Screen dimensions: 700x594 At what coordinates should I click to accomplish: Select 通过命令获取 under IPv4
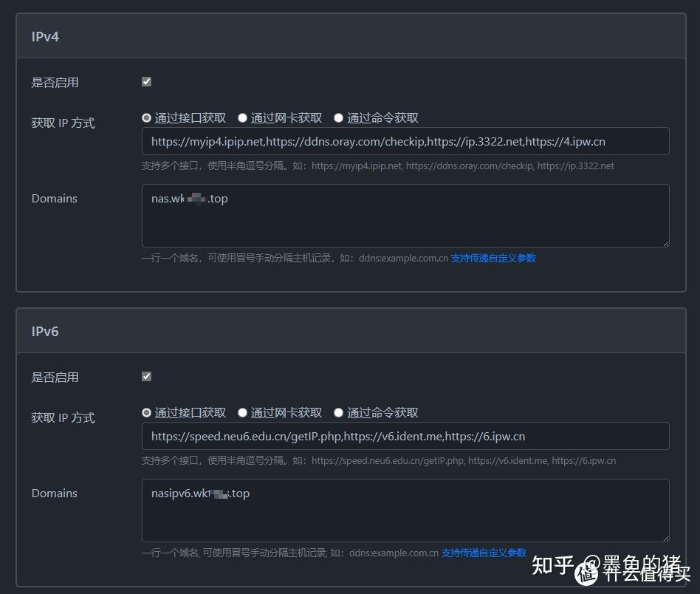click(338, 117)
